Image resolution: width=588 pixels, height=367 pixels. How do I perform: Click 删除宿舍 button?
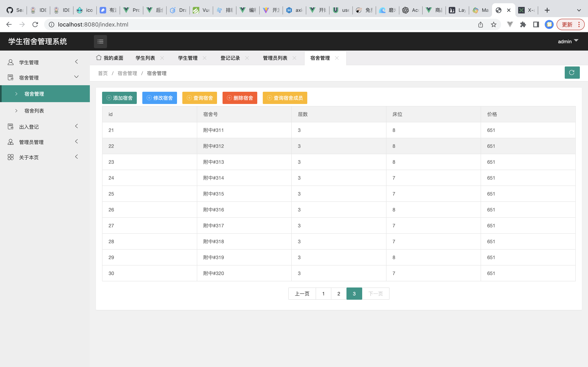click(x=239, y=98)
